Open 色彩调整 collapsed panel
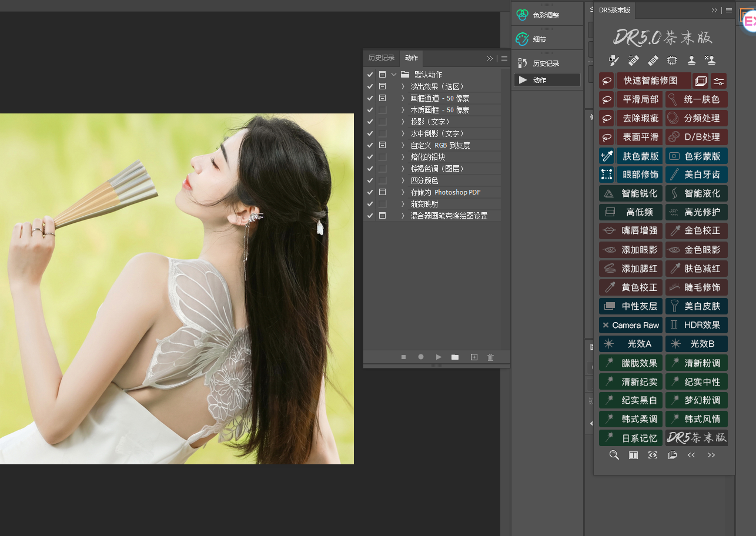 [x=547, y=15]
